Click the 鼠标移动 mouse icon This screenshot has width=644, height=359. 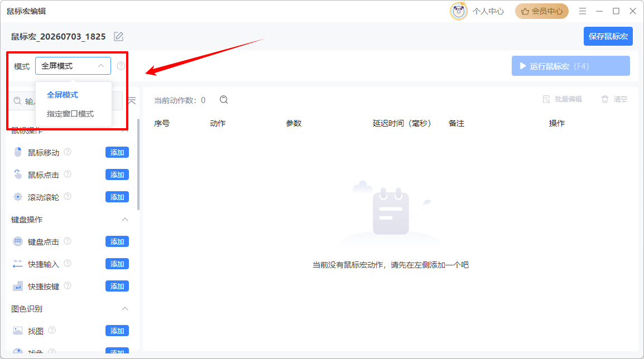point(18,152)
